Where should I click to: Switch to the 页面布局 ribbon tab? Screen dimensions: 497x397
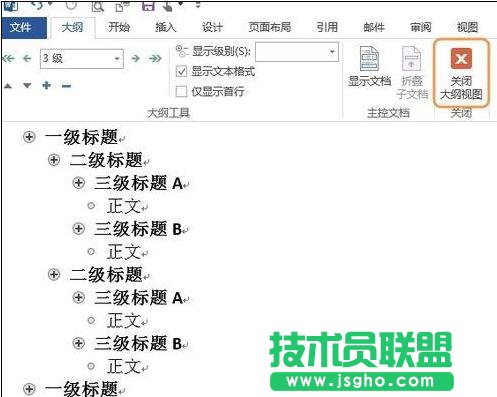coord(270,27)
